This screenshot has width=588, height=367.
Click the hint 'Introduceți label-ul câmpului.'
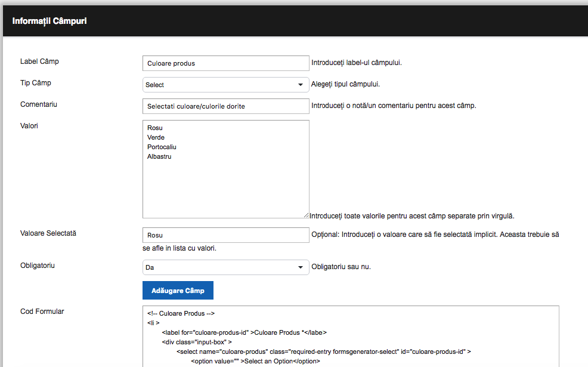pyautogui.click(x=356, y=63)
